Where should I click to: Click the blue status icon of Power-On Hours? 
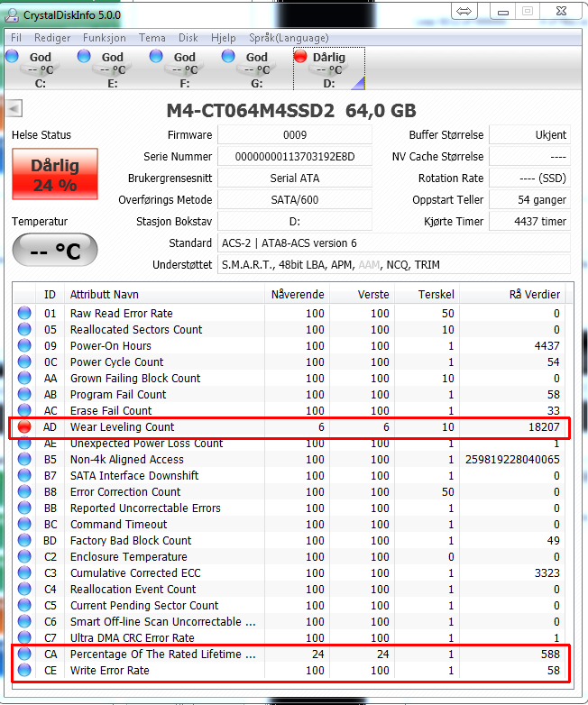click(x=24, y=345)
